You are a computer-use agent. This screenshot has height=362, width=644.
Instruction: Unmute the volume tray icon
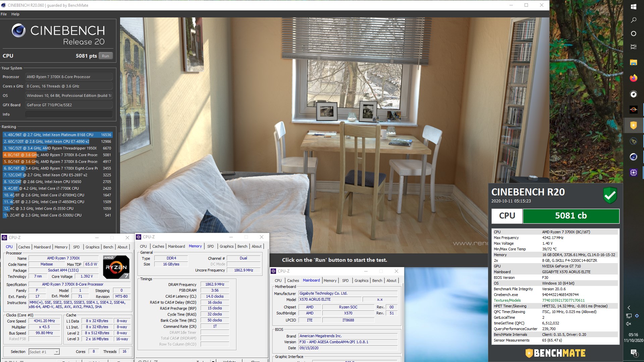click(629, 324)
